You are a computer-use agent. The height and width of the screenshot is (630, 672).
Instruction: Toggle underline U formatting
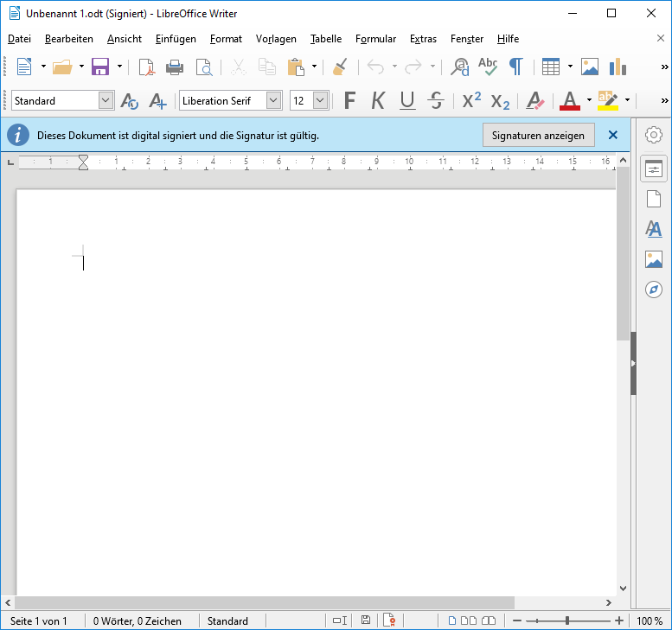[407, 101]
